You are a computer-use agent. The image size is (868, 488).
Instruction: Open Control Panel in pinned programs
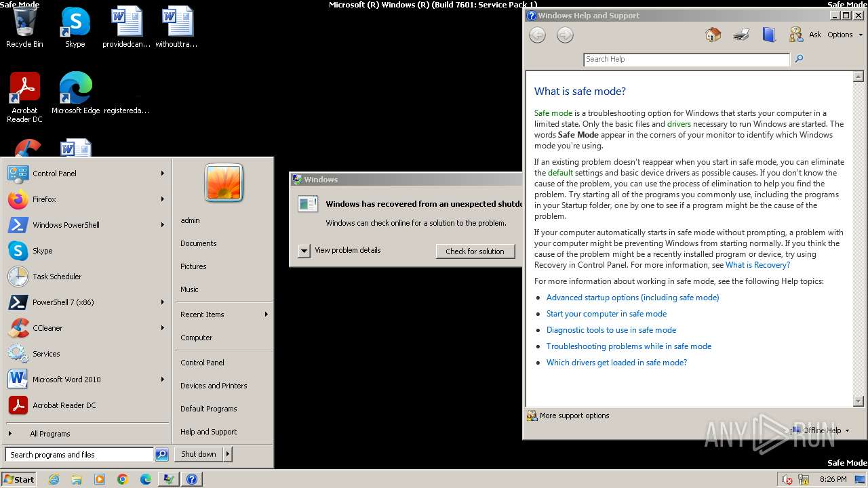[86, 174]
